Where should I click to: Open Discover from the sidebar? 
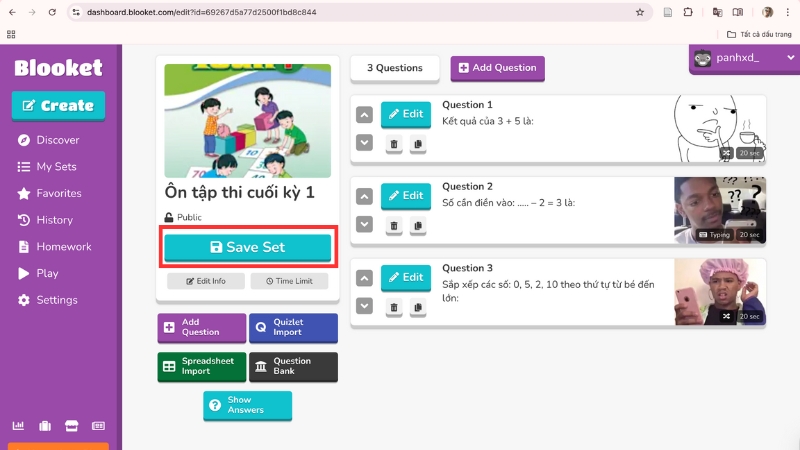(57, 140)
